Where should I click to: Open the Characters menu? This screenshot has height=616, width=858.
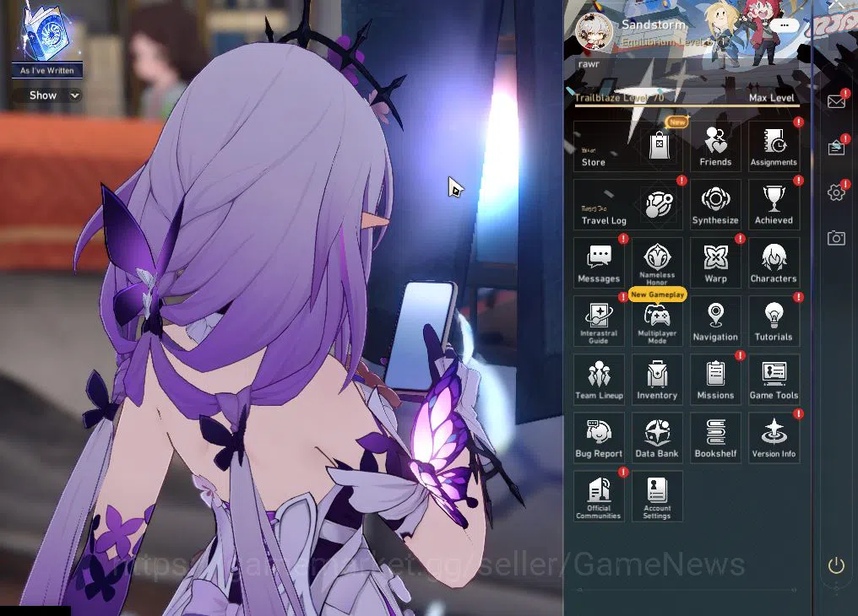[774, 263]
